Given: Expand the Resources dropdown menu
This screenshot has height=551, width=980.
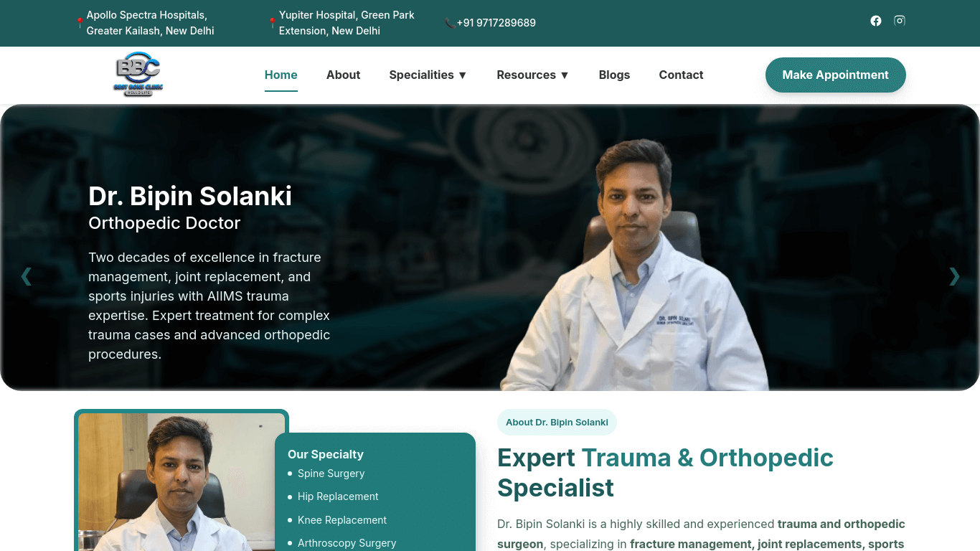Looking at the screenshot, I should pyautogui.click(x=533, y=75).
